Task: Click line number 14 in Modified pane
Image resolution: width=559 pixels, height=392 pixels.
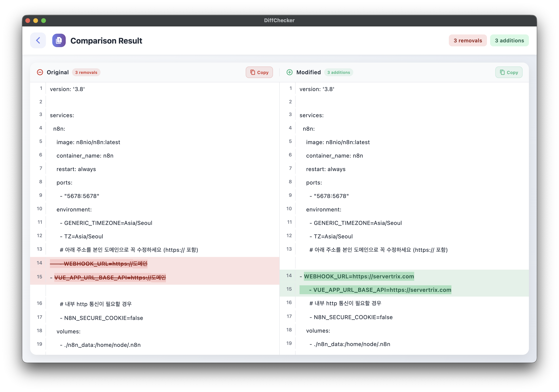Action: (289, 276)
